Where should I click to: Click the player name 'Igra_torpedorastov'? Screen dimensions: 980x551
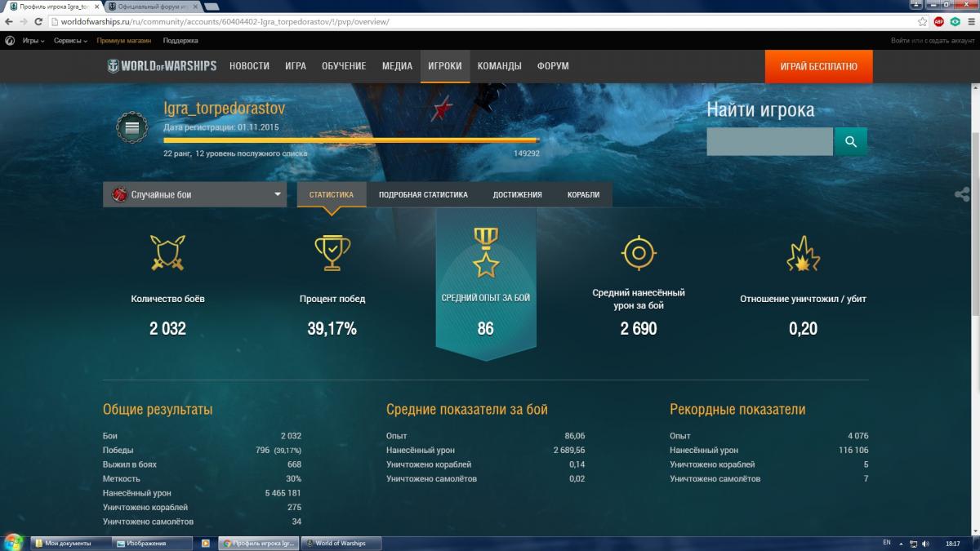[x=224, y=108]
